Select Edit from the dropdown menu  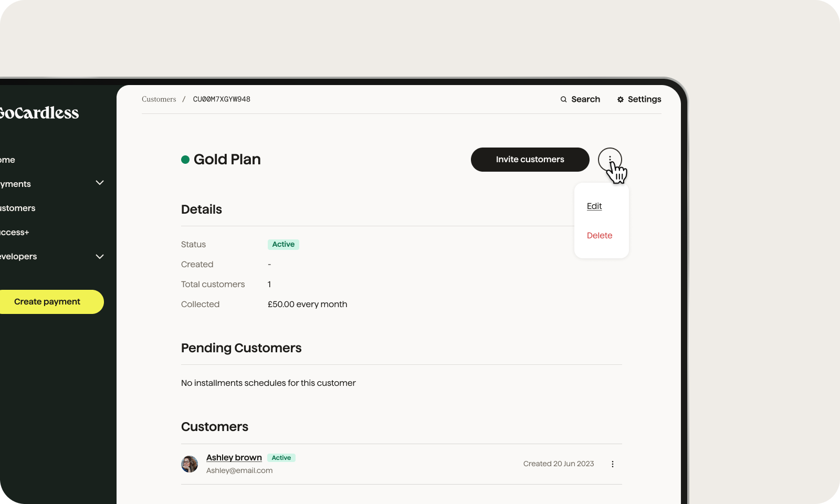[594, 206]
